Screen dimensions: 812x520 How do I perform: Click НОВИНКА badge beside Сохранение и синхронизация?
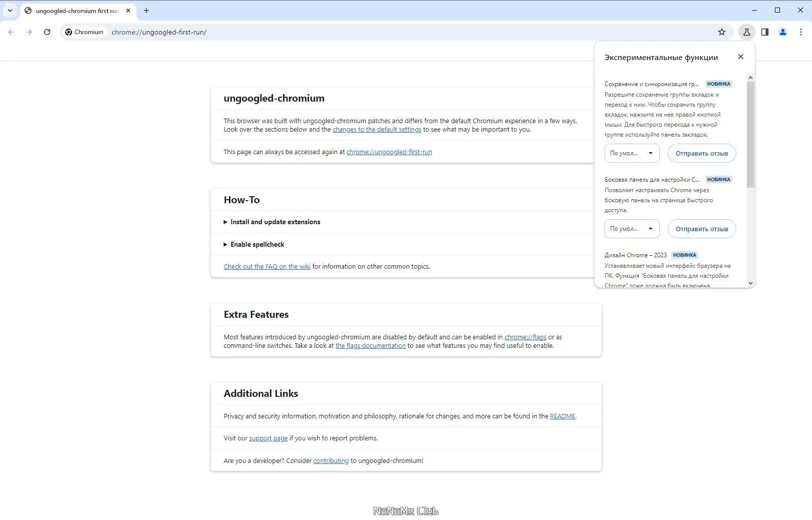coord(719,84)
